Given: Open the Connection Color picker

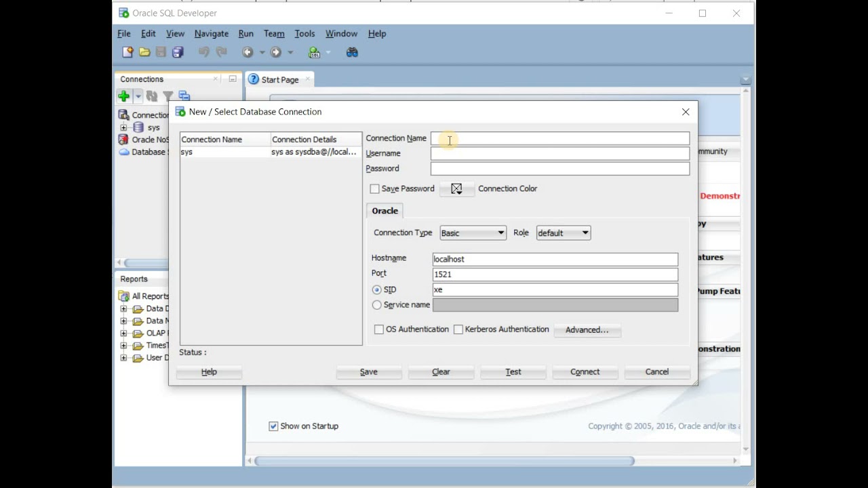Looking at the screenshot, I should [x=456, y=189].
